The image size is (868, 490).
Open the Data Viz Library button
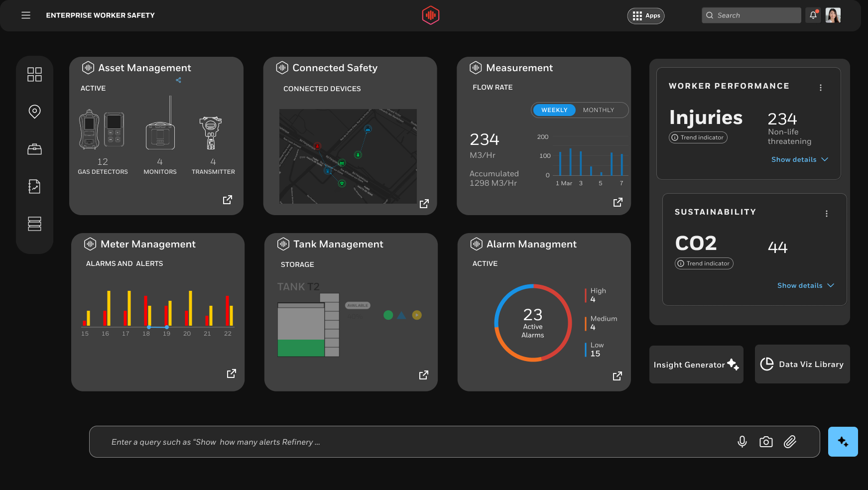coord(802,364)
